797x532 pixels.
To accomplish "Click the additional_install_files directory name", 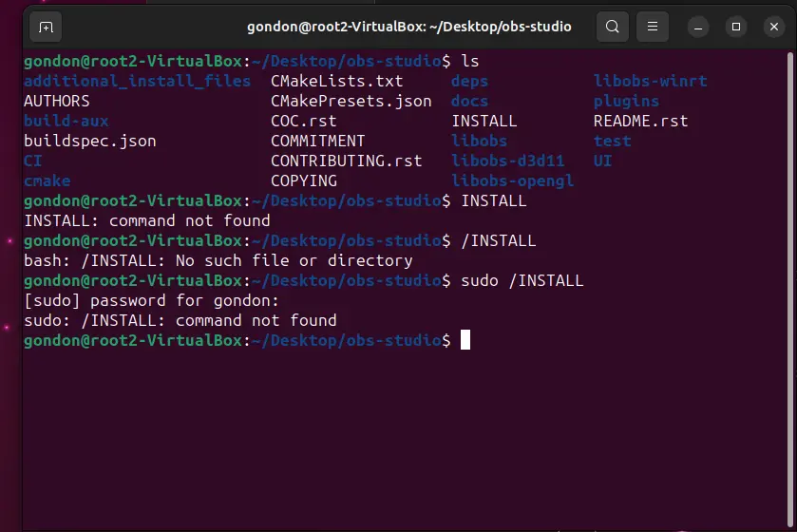I will 137,82.
